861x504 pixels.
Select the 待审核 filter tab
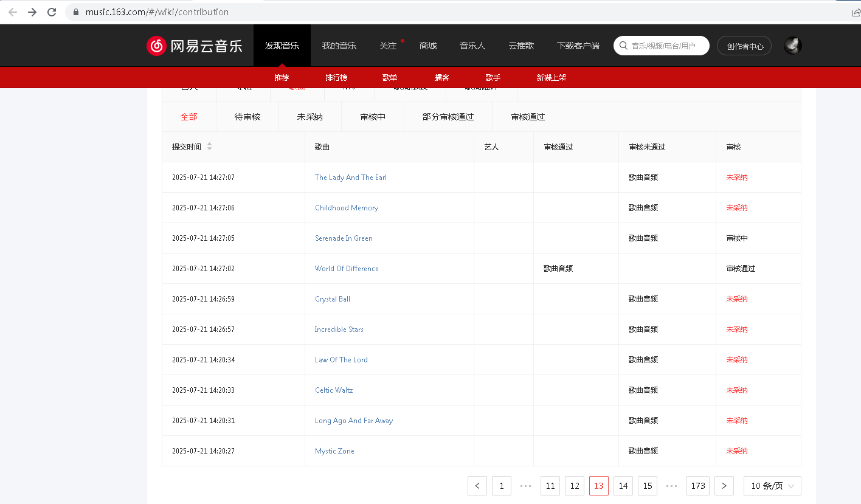coord(247,117)
